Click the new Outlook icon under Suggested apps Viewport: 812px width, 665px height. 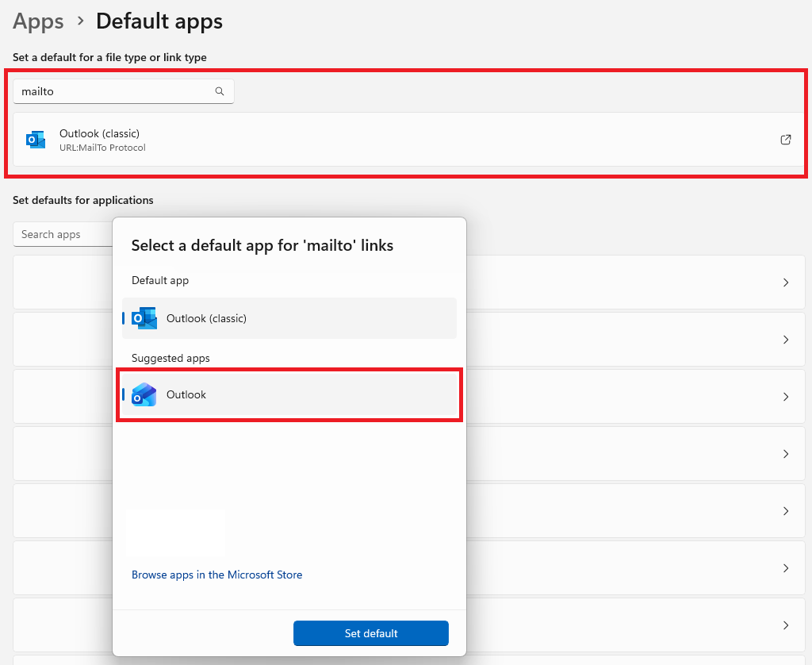pos(144,394)
